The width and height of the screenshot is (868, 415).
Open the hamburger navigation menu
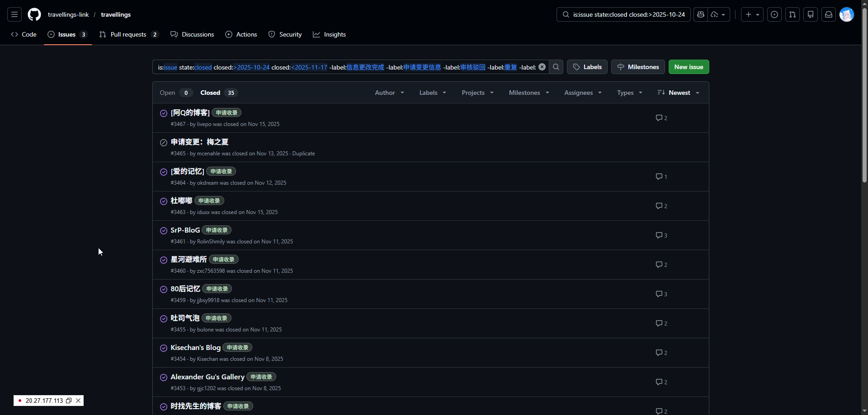point(14,14)
